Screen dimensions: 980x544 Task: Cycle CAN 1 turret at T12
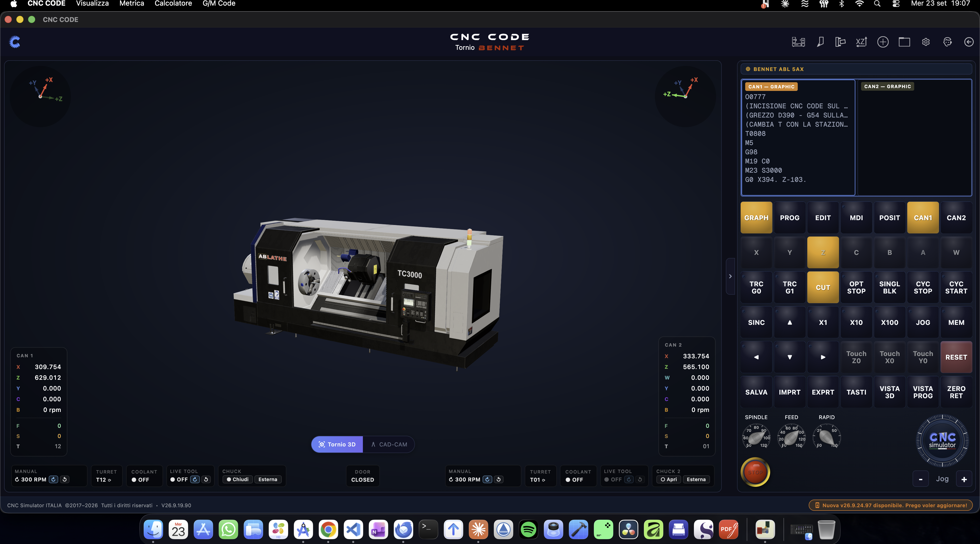tap(103, 480)
